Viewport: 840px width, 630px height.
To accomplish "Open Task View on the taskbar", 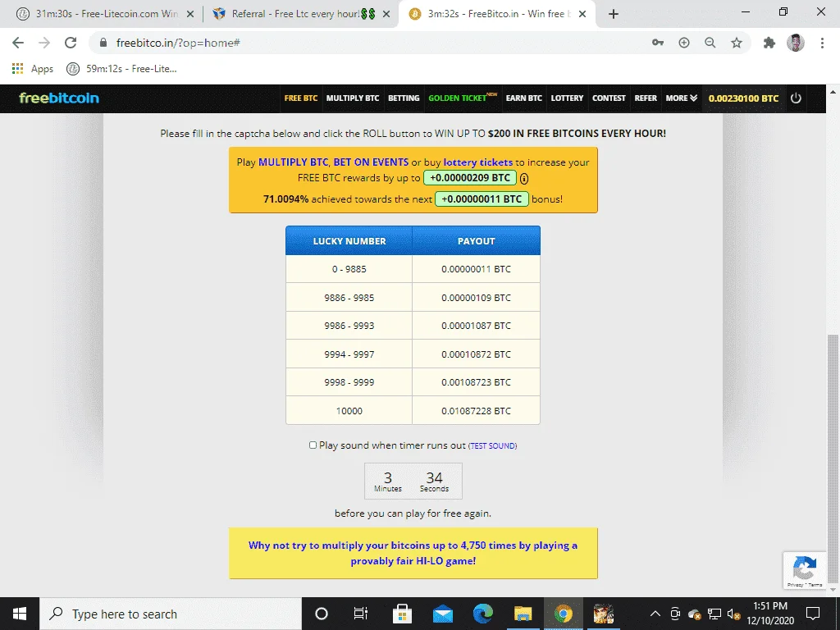I will (x=361, y=614).
